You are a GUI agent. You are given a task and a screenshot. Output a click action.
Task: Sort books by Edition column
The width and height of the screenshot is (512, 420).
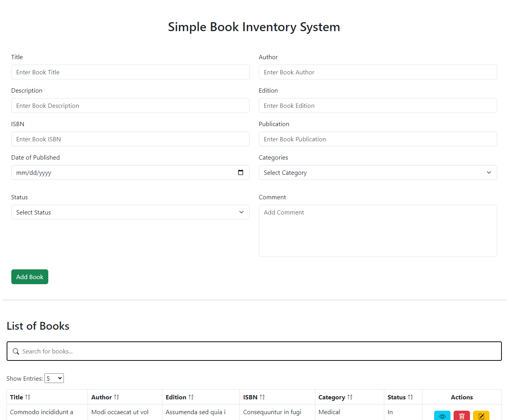[x=191, y=397]
